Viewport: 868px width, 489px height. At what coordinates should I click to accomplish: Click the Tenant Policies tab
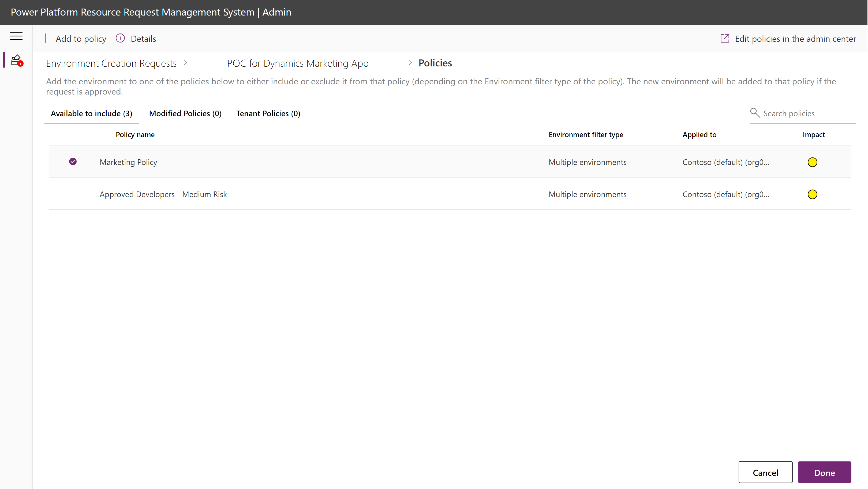click(x=267, y=112)
